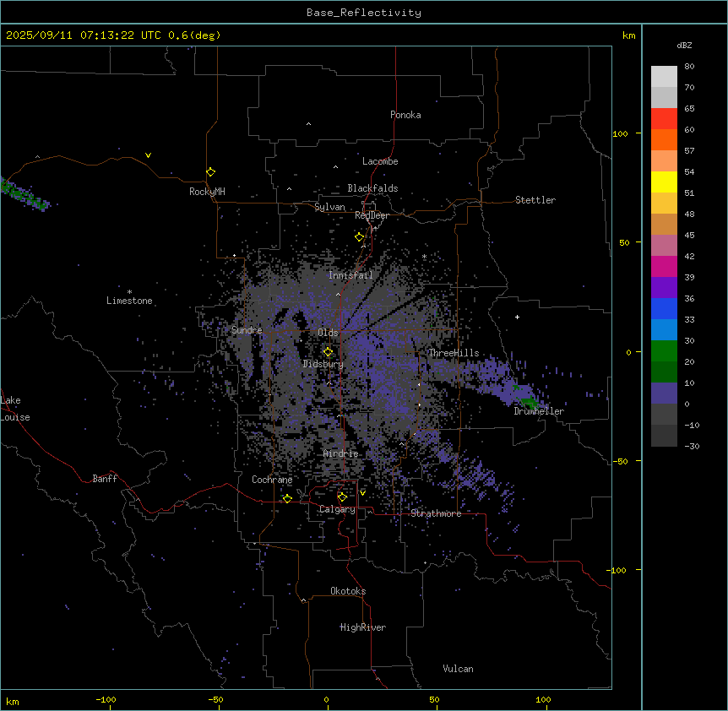Select the Drumheller label
The height and width of the screenshot is (711, 728).
(539, 411)
